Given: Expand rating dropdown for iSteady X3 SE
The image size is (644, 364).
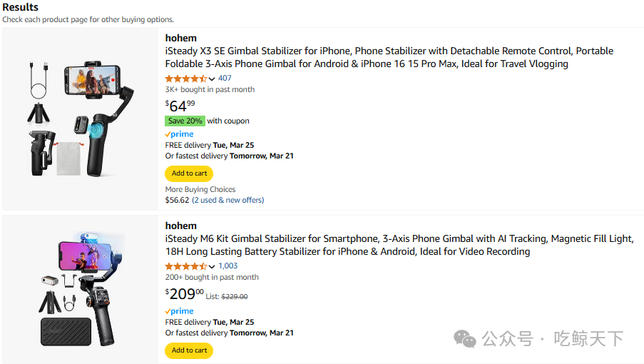Looking at the screenshot, I should pos(212,79).
